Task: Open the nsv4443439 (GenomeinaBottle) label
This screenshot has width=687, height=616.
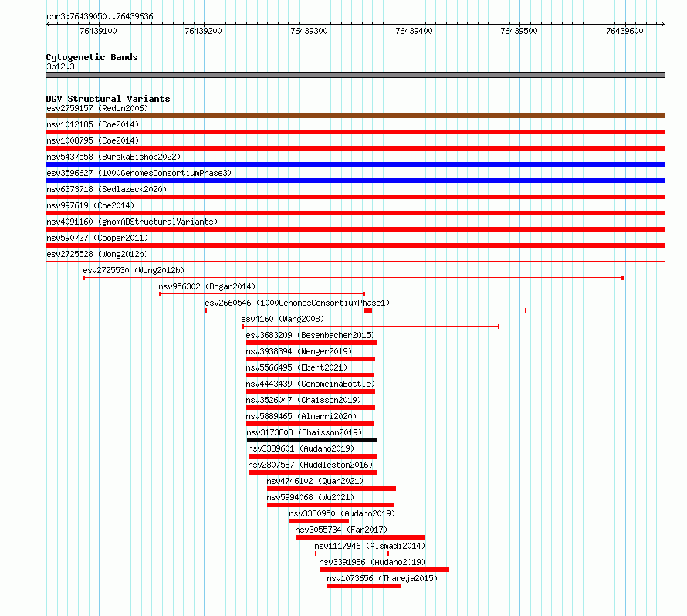Action: 310,384
